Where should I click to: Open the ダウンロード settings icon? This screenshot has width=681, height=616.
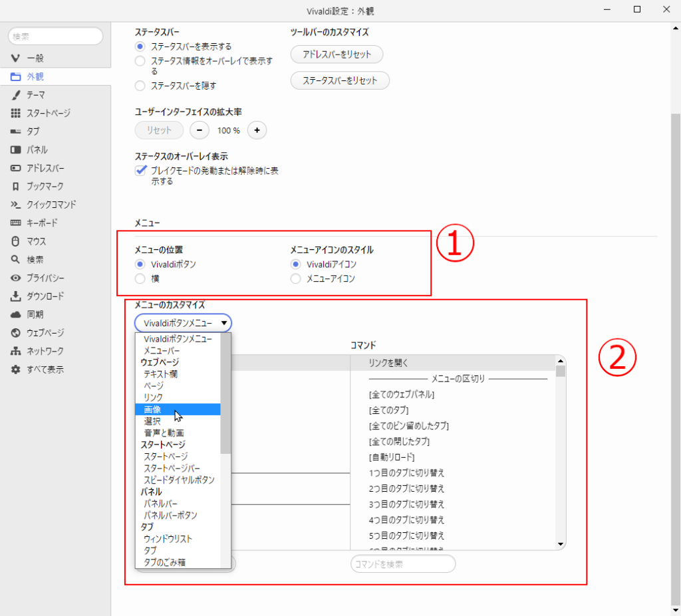(x=15, y=296)
